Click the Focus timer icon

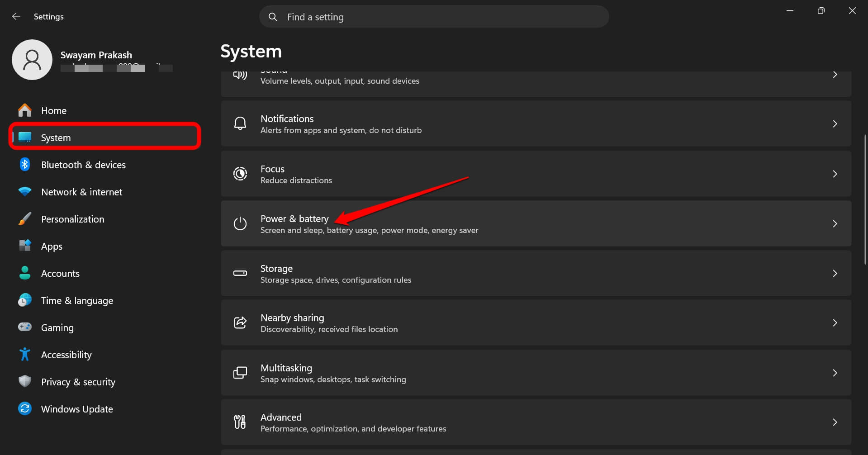(240, 174)
